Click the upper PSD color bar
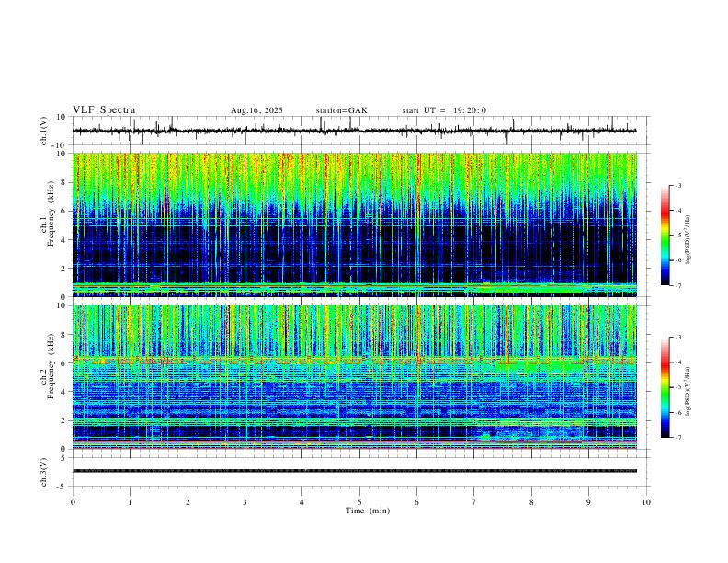The width and height of the screenshot is (728, 563). tap(665, 236)
